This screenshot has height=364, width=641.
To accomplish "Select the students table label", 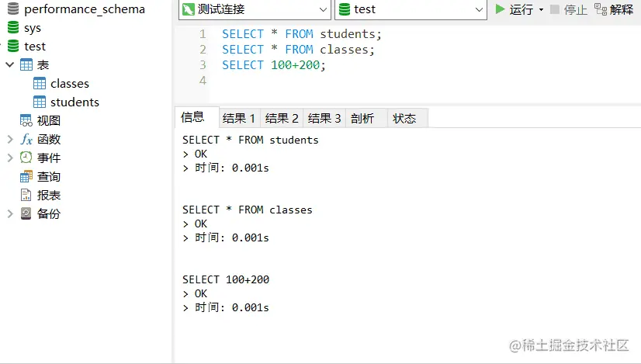I will [x=74, y=102].
